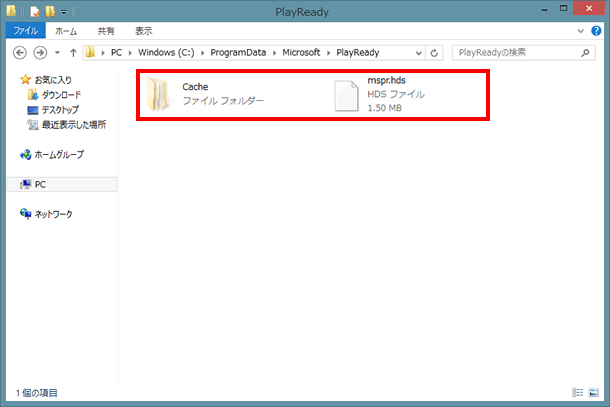Click the New folder quick access icon
This screenshot has height=407, width=610.
tap(50, 11)
